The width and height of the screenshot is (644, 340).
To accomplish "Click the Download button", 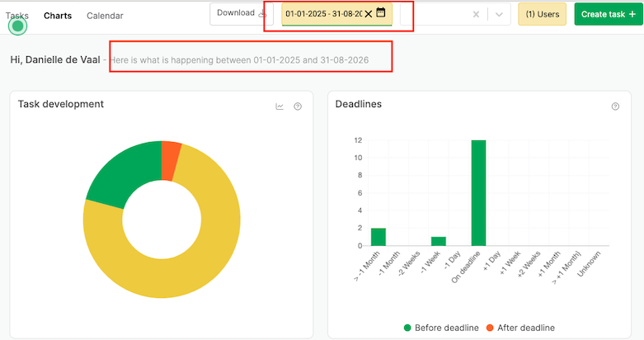I will 237,13.
